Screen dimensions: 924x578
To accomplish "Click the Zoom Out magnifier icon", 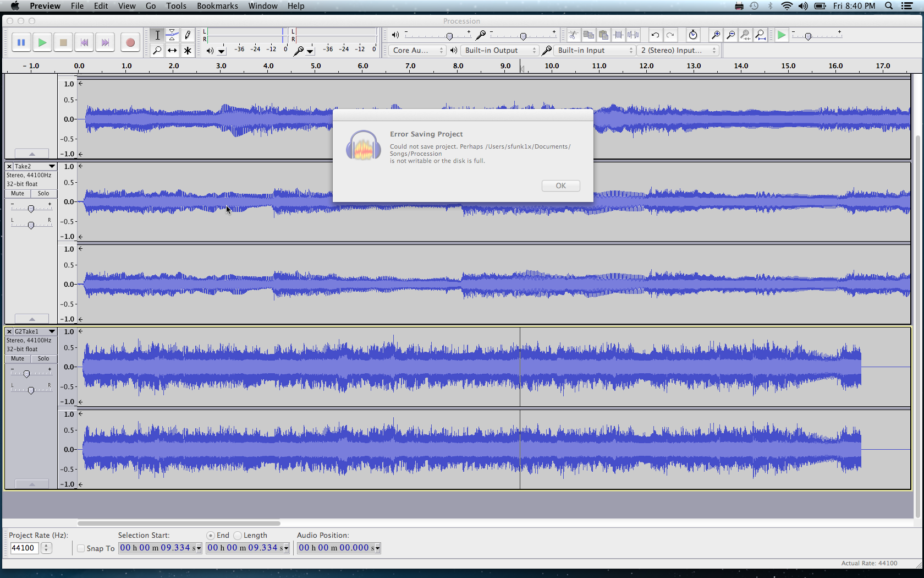I will click(730, 35).
